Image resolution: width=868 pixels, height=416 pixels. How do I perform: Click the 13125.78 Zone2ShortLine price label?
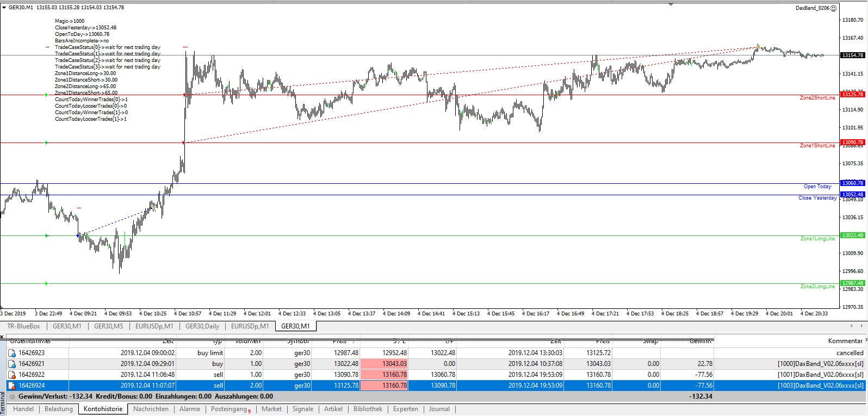[x=852, y=95]
